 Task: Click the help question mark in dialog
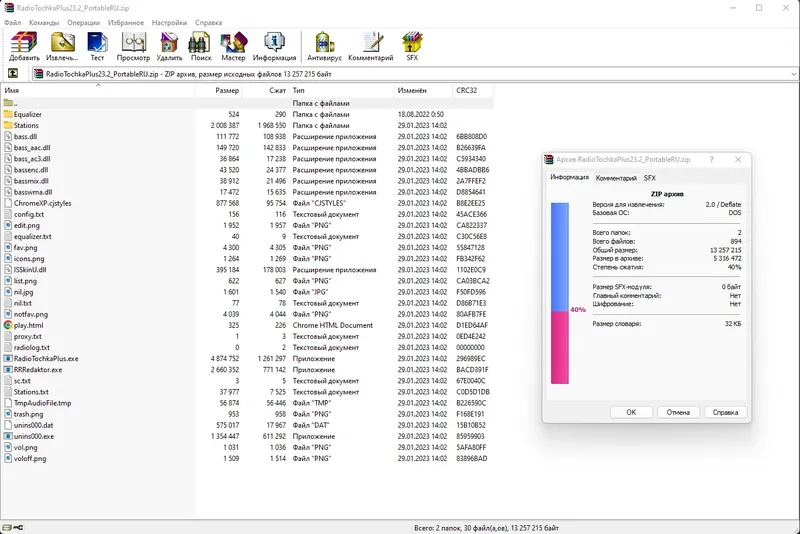coord(712,160)
